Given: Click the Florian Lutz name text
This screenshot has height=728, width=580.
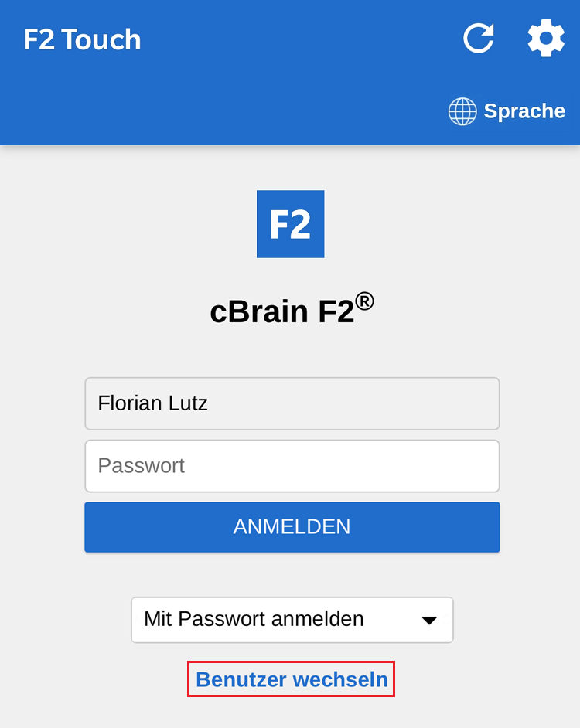Looking at the screenshot, I should pyautogui.click(x=152, y=403).
